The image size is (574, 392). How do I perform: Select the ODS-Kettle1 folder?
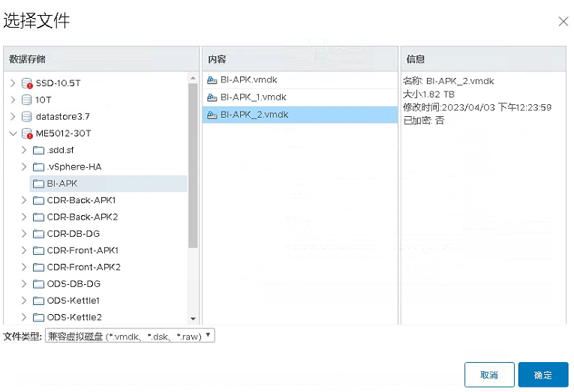(74, 301)
